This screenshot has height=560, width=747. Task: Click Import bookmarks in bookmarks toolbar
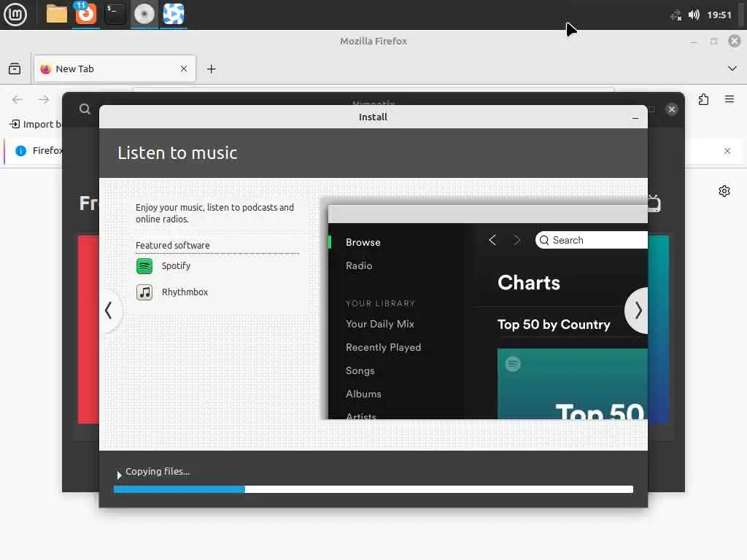[36, 124]
